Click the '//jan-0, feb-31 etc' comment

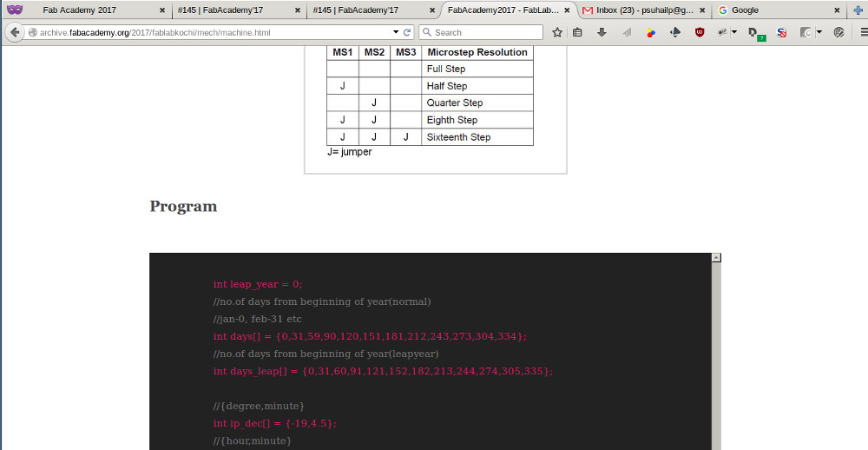(258, 319)
